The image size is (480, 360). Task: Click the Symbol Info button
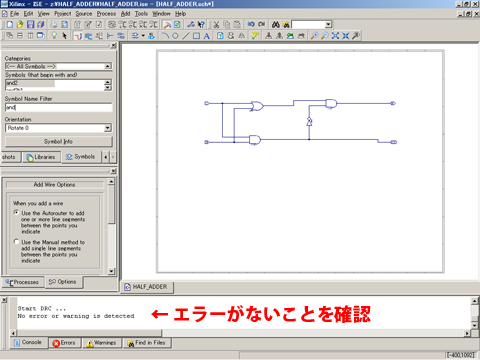58,141
